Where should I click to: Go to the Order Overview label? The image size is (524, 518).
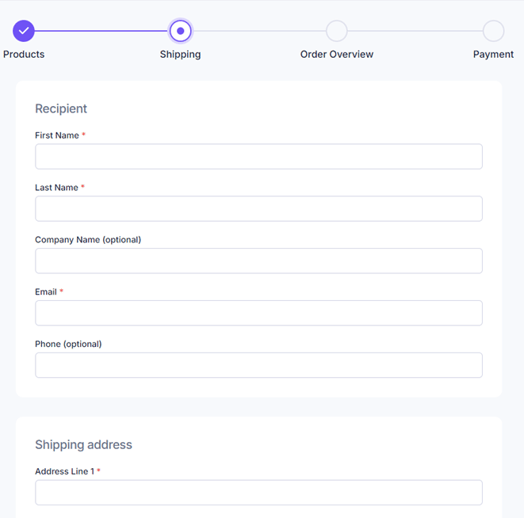coord(337,54)
